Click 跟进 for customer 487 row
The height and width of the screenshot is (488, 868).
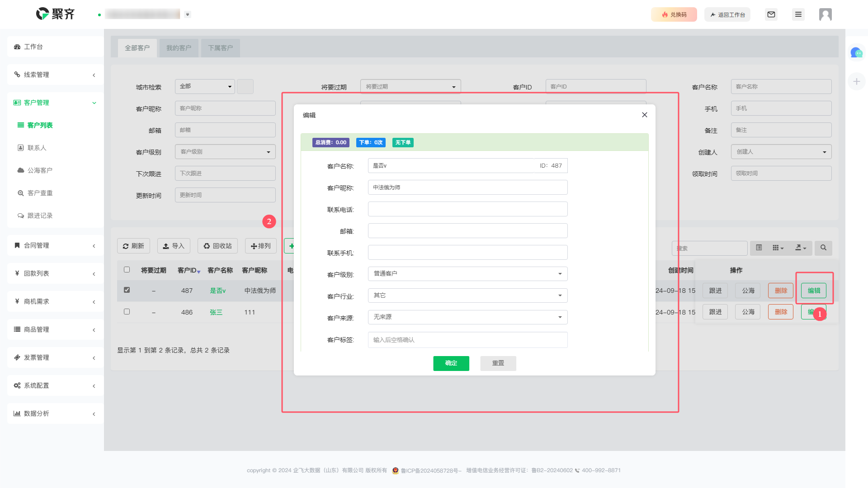click(x=715, y=291)
